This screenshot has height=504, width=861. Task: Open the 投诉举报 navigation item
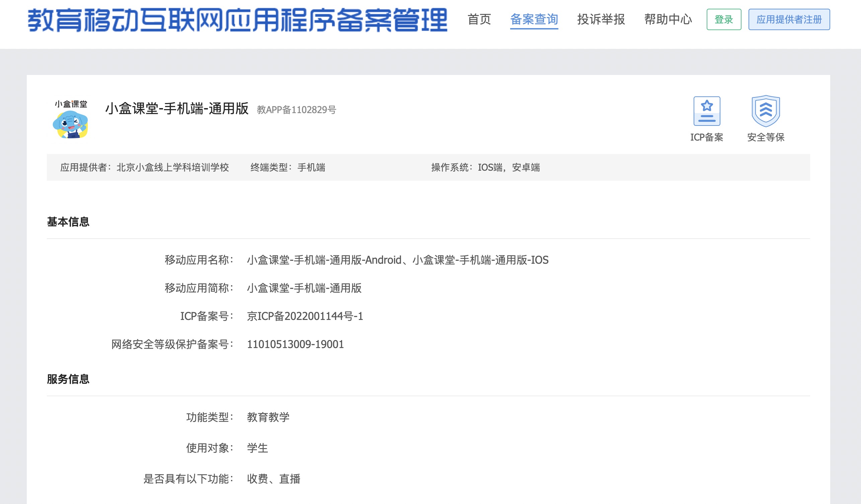pos(601,19)
